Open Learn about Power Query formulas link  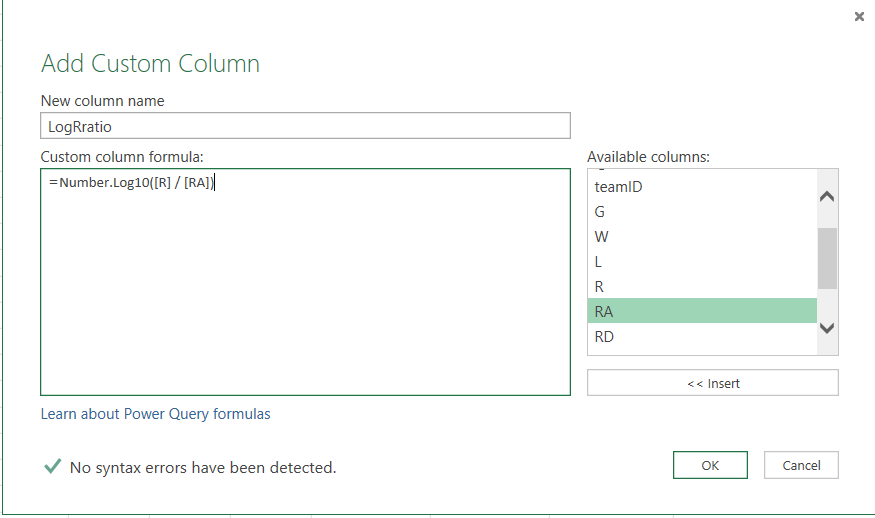click(155, 414)
